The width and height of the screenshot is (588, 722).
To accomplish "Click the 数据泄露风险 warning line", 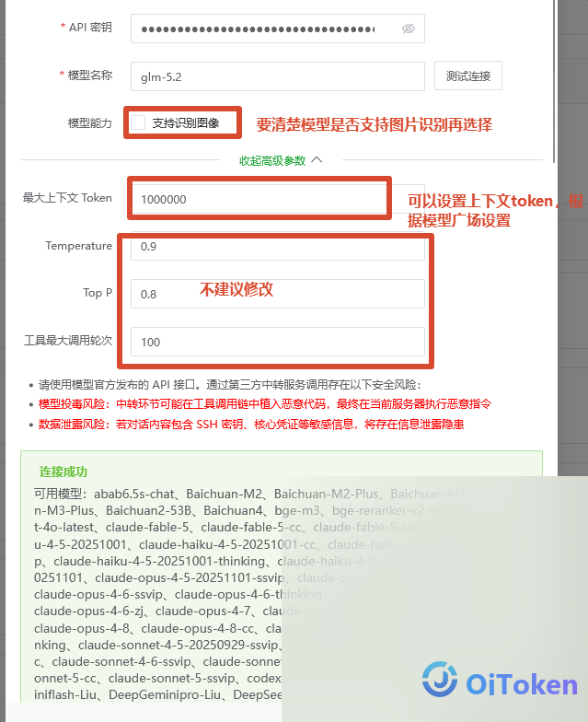I will pos(250,424).
